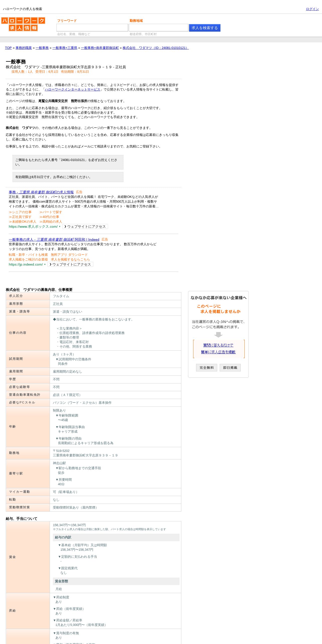Click the 必須（ＡＴ限定可） cell
The height and width of the screenshot is (644, 322).
pos(115,395)
